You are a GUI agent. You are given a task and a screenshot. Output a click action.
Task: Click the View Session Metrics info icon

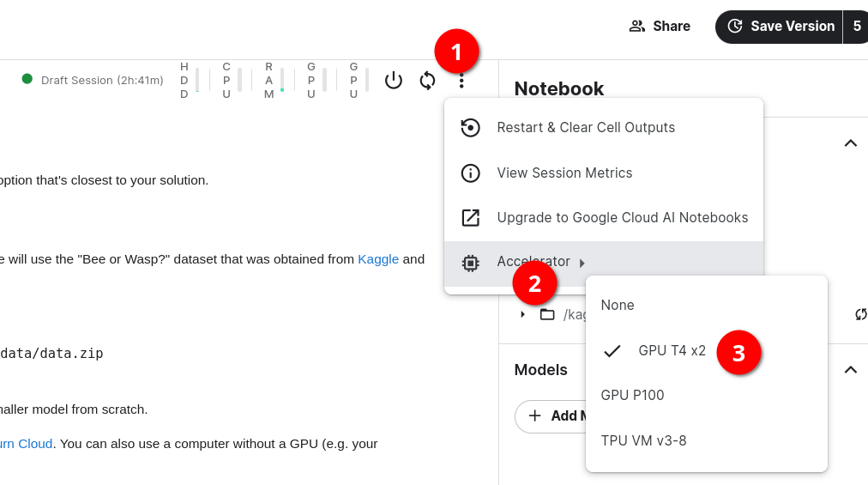coord(470,173)
